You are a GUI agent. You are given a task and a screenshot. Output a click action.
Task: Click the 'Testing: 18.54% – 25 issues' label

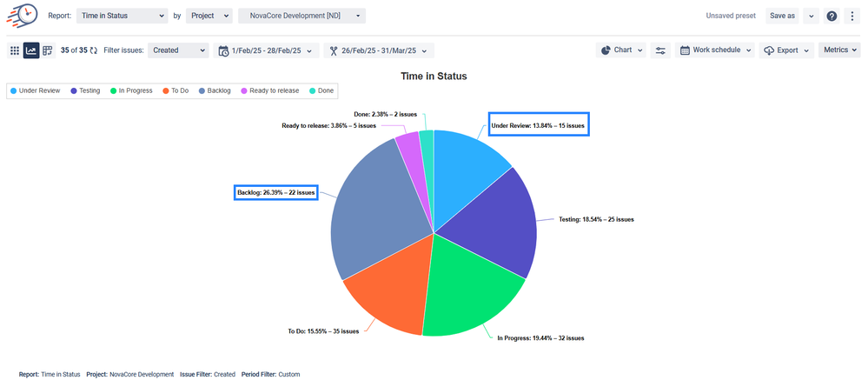(596, 219)
